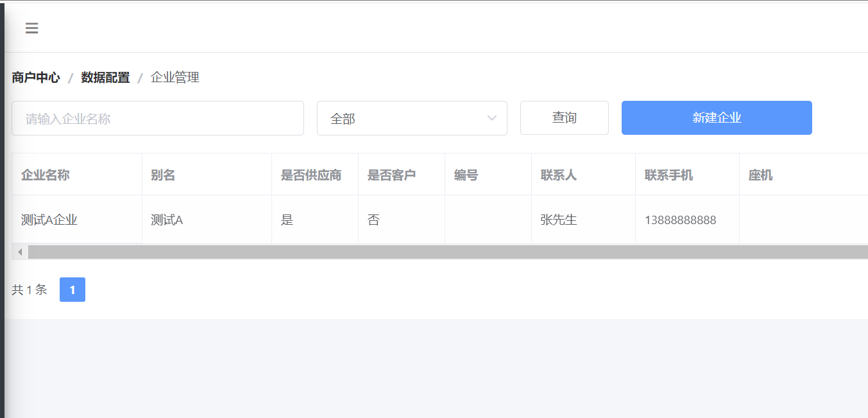Click the 别名 column header

(x=163, y=175)
